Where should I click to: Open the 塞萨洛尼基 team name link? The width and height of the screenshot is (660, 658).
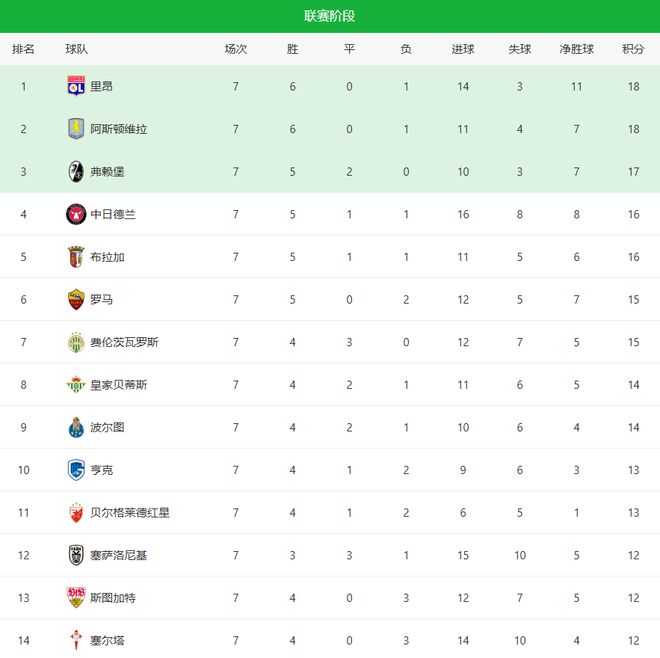pyautogui.click(x=118, y=555)
